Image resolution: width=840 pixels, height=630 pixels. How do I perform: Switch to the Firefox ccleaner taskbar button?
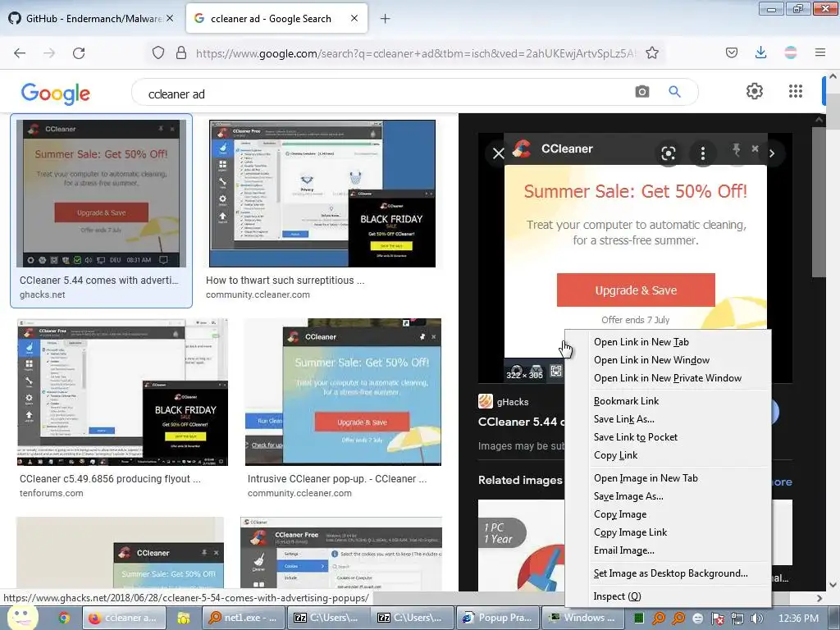(125, 618)
